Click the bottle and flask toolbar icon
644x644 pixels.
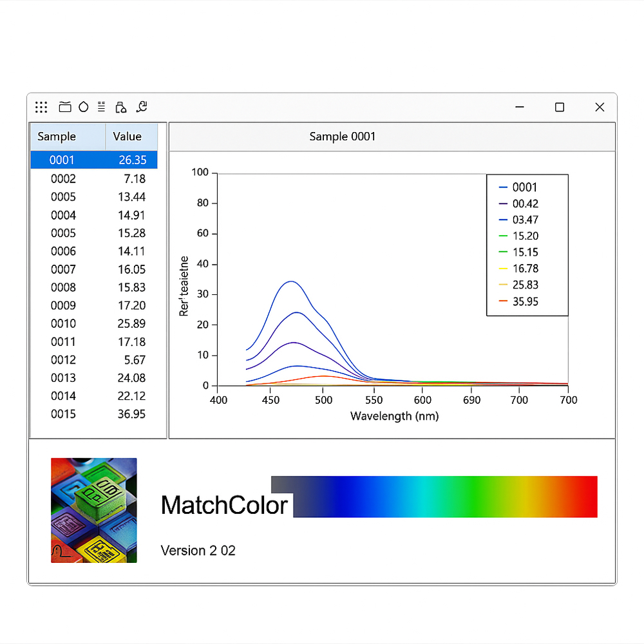point(120,108)
